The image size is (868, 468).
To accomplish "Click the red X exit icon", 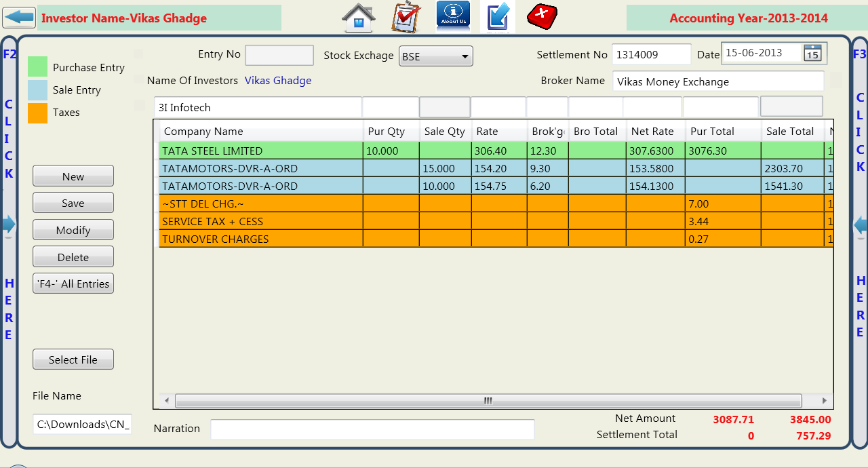I will pos(542,16).
